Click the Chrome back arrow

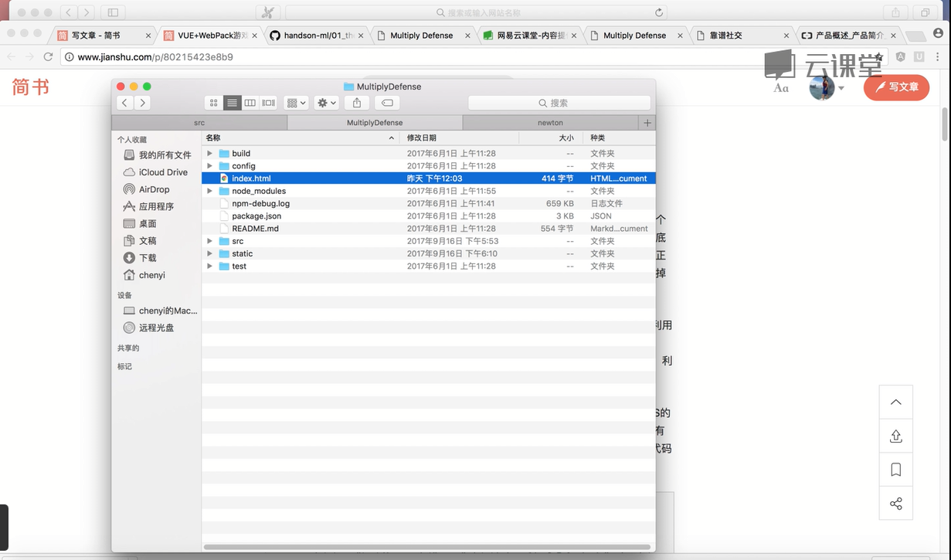click(11, 56)
